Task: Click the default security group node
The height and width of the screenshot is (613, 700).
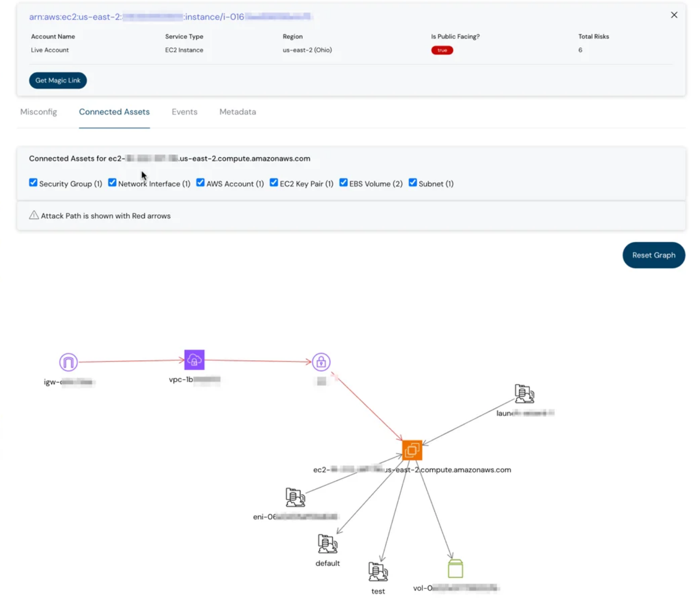Action: coord(327,545)
